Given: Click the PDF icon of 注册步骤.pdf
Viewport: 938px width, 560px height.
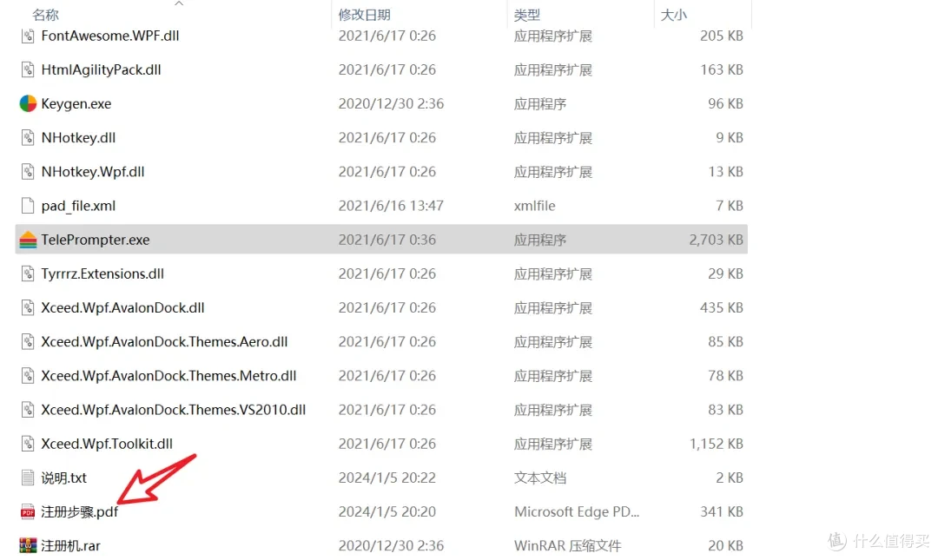Looking at the screenshot, I should coord(28,511).
